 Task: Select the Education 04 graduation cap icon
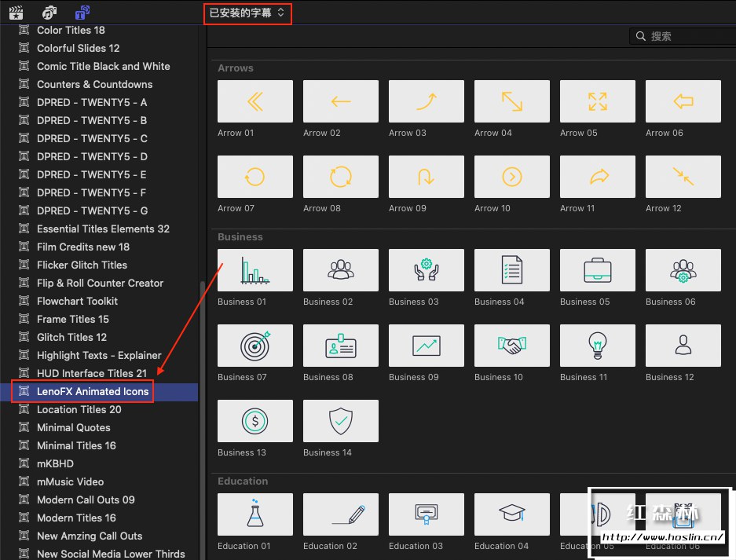coord(512,514)
